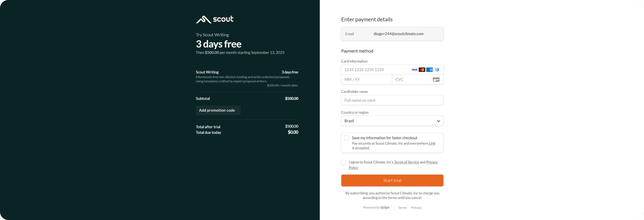The width and height of the screenshot is (644, 220).
Task: Click the CVC help card icon
Action: point(436,79)
